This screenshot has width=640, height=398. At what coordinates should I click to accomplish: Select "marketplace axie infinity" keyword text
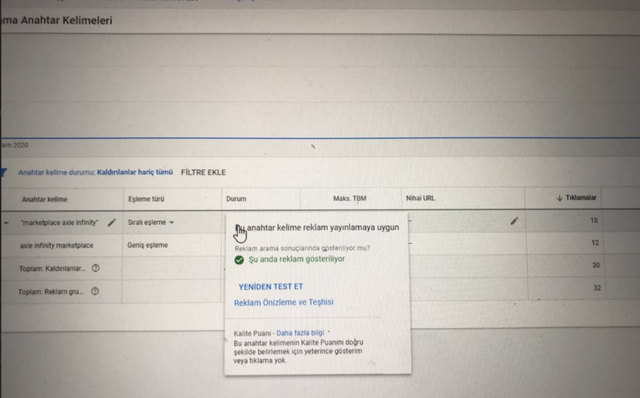click(x=60, y=222)
